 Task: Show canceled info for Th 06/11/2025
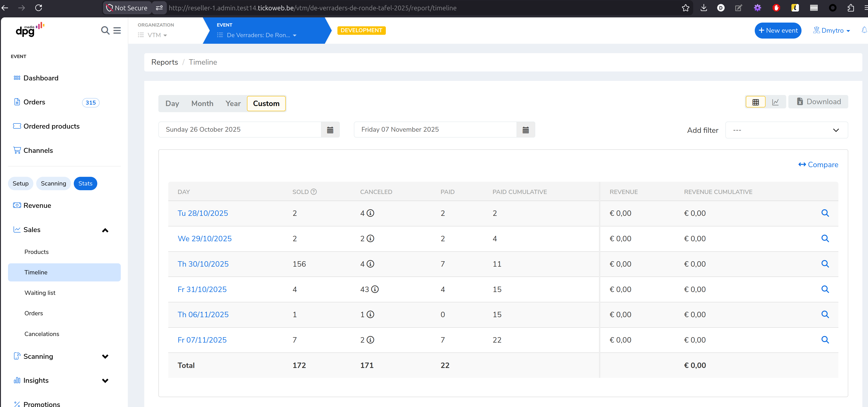pyautogui.click(x=370, y=314)
